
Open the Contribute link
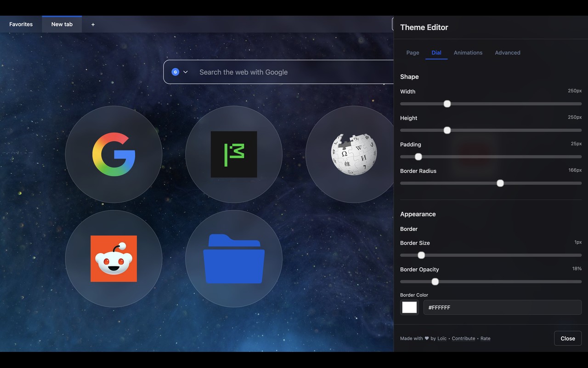pos(464,338)
